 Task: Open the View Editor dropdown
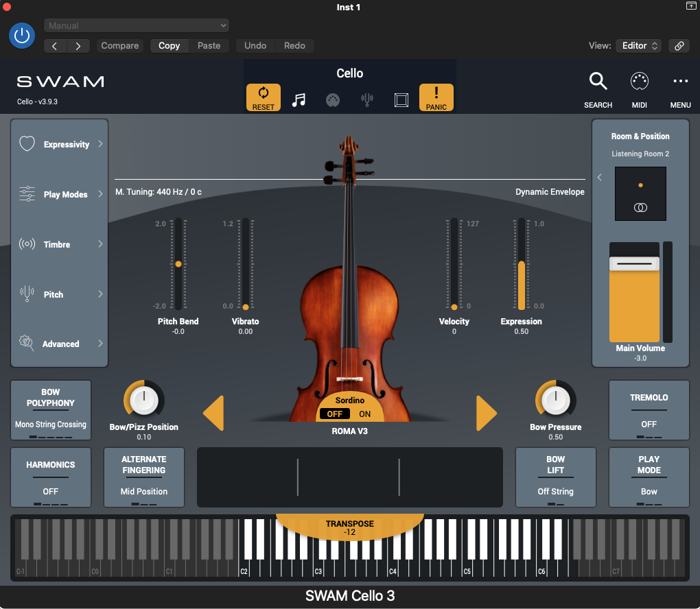click(x=640, y=45)
